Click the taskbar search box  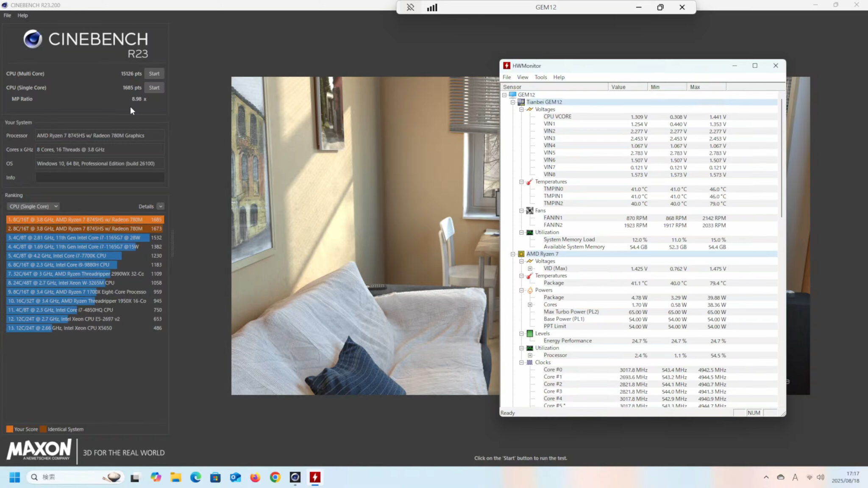(x=75, y=477)
